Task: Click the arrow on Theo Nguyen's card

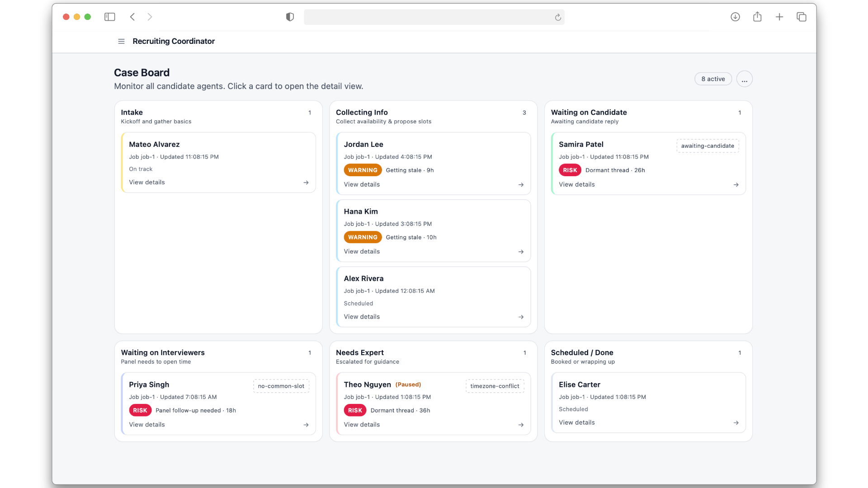Action: coord(521,425)
